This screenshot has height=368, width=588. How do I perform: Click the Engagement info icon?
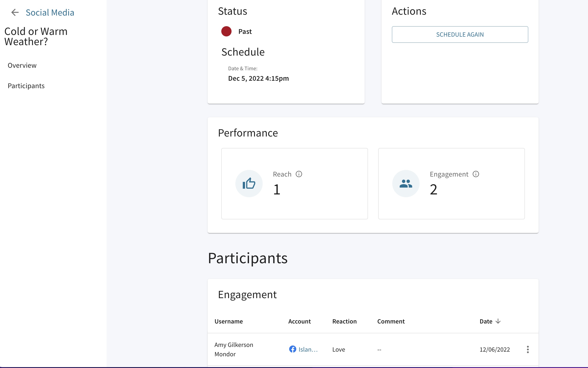point(475,174)
